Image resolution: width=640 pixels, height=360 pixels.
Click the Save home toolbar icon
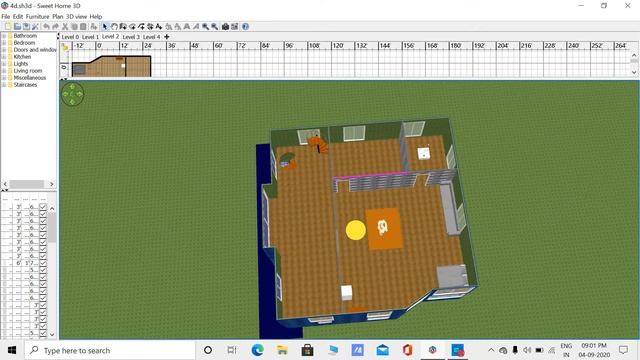(26, 27)
